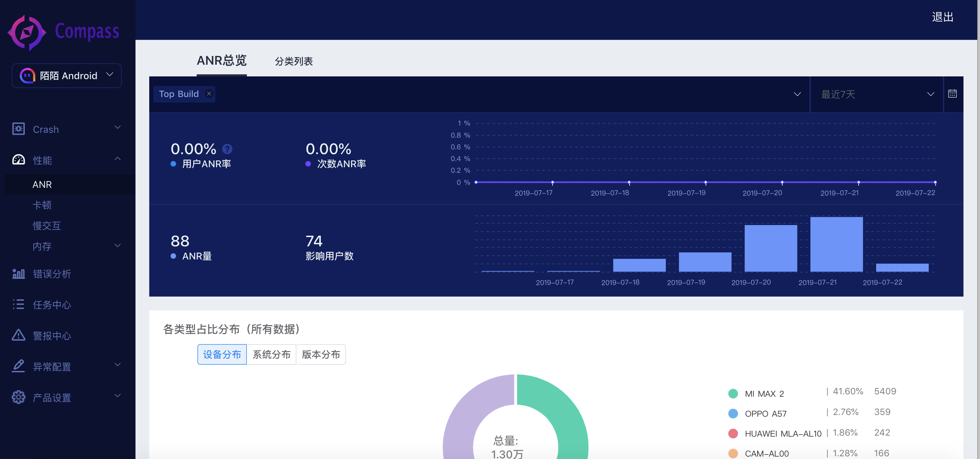Click the 错误分析 bar chart icon
The height and width of the screenshot is (459, 980).
19,274
